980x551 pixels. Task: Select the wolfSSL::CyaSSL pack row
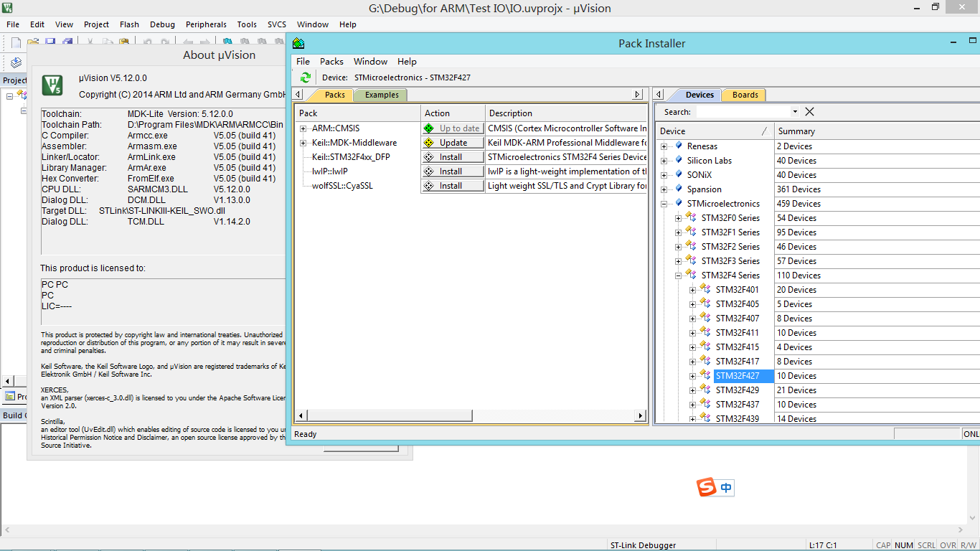342,186
